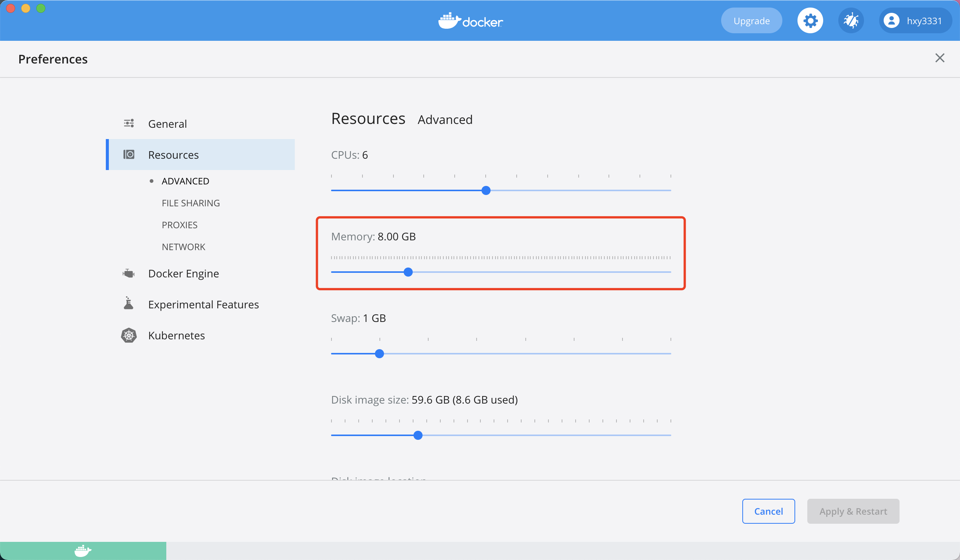This screenshot has width=960, height=560.
Task: Click the yellow macOS minimize button
Action: click(26, 8)
